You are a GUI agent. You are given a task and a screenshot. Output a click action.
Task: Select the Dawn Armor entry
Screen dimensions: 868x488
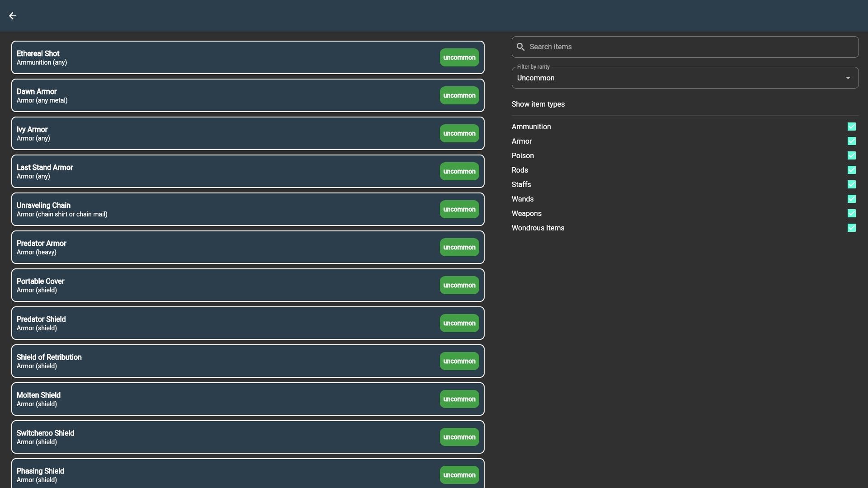click(226, 95)
